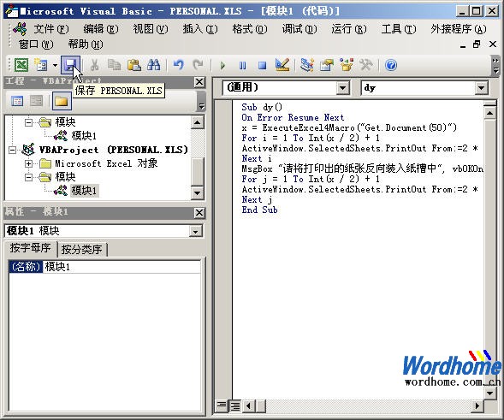The image size is (504, 420).
Task: Click the Insert UserForm toolbar icon
Action: 41,65
